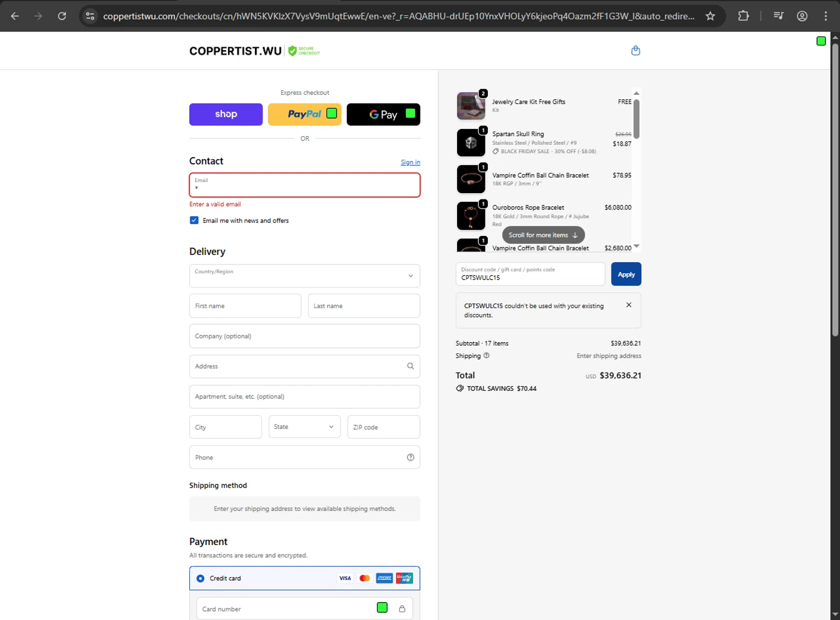This screenshot has width=840, height=620.
Task: Pay with Shop Pay button
Action: [226, 114]
